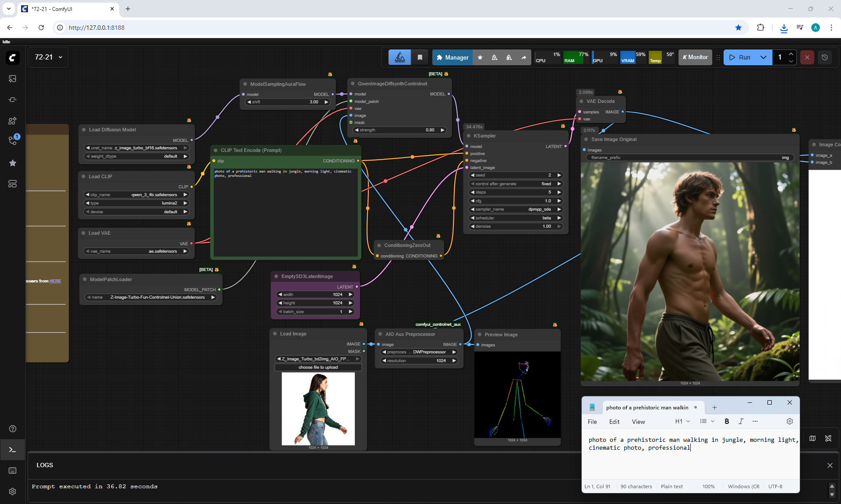Toggle the KSampler node collapse dot
The width and height of the screenshot is (841, 504).
[x=468, y=136]
